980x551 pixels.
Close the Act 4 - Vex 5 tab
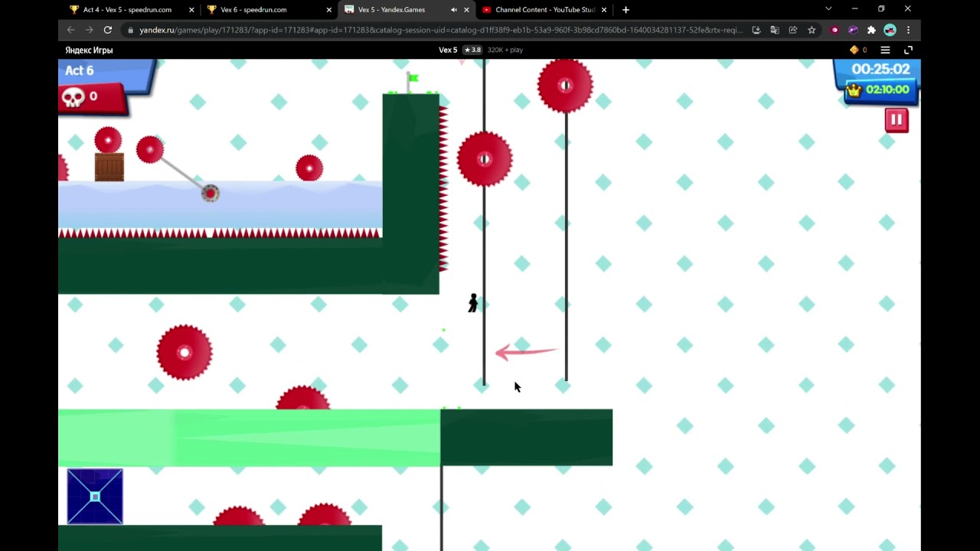coord(191,10)
